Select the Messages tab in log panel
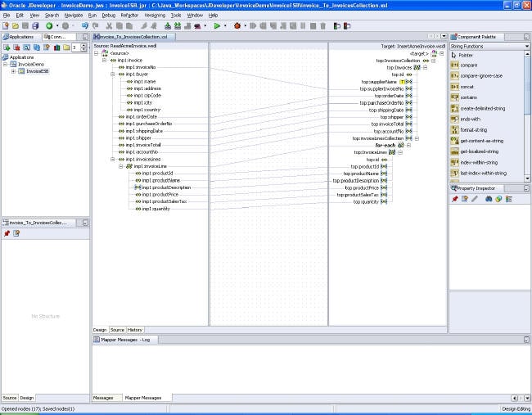Image resolution: width=532 pixels, height=415 pixels. 103,398
